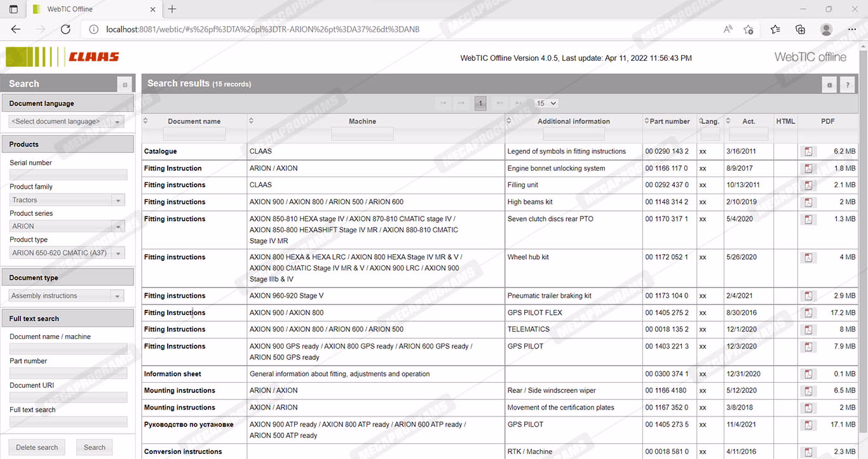
Task: Collapse the Search panel with its header icon
Action: coord(125,84)
